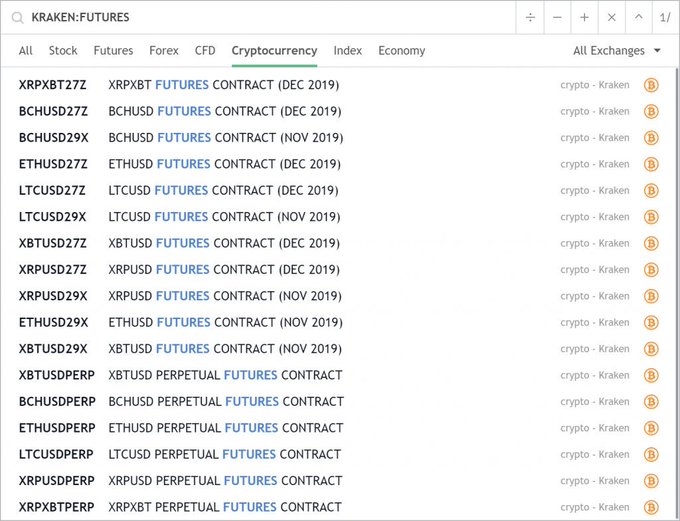Click Bitcoin icon in LTCUSDPERP row
This screenshot has height=521, width=680.
(651, 455)
